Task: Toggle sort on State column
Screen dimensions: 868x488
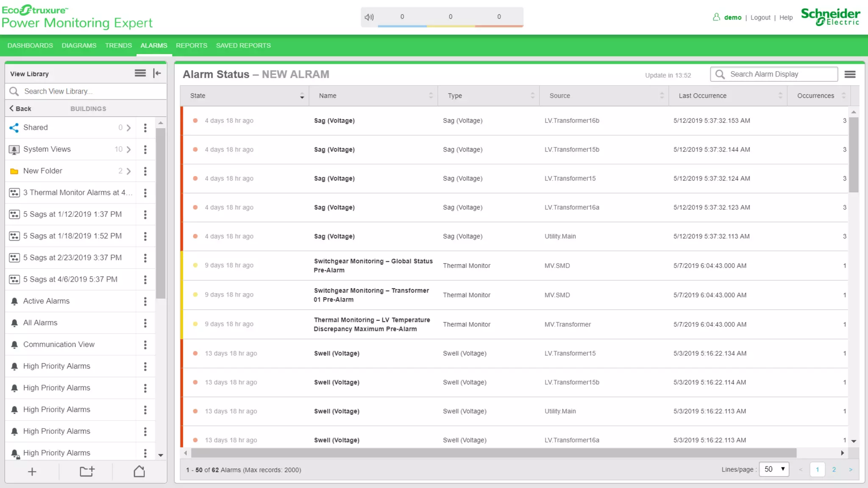Action: (x=302, y=96)
